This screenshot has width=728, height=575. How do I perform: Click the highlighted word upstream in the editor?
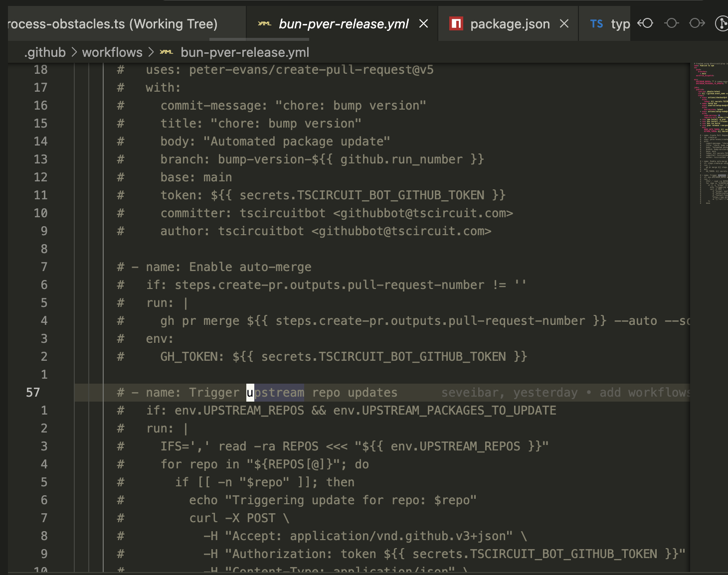275,392
